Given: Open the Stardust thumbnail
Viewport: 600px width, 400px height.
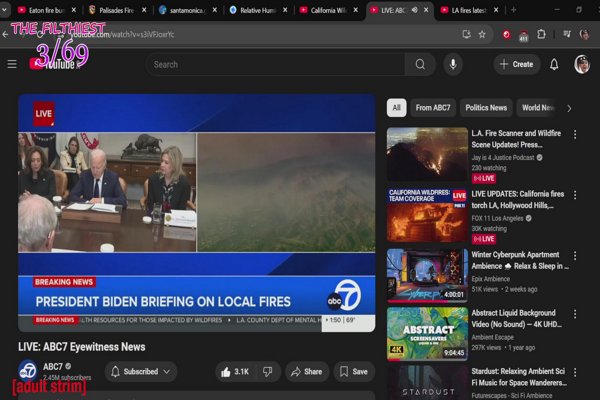Looking at the screenshot, I should (427, 383).
